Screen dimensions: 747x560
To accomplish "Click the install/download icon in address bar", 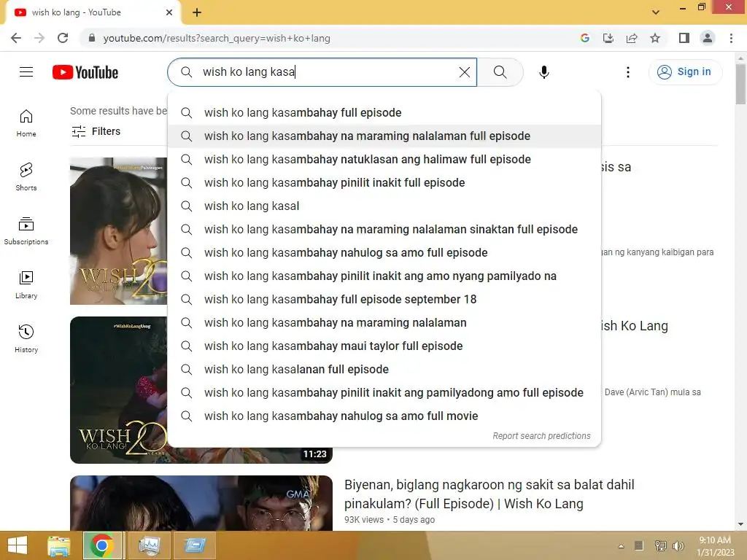I will pyautogui.click(x=608, y=38).
